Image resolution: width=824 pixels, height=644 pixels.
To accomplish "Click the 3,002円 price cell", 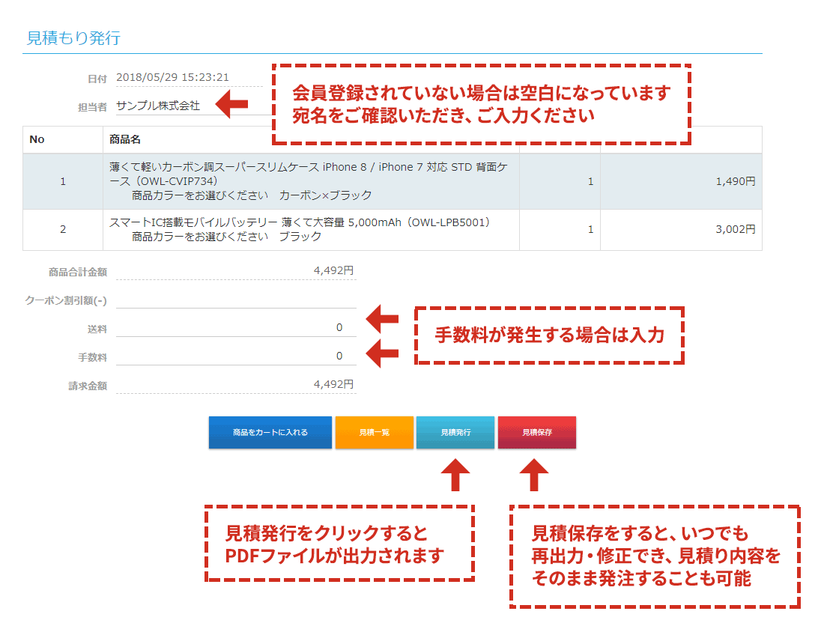I will click(x=681, y=230).
